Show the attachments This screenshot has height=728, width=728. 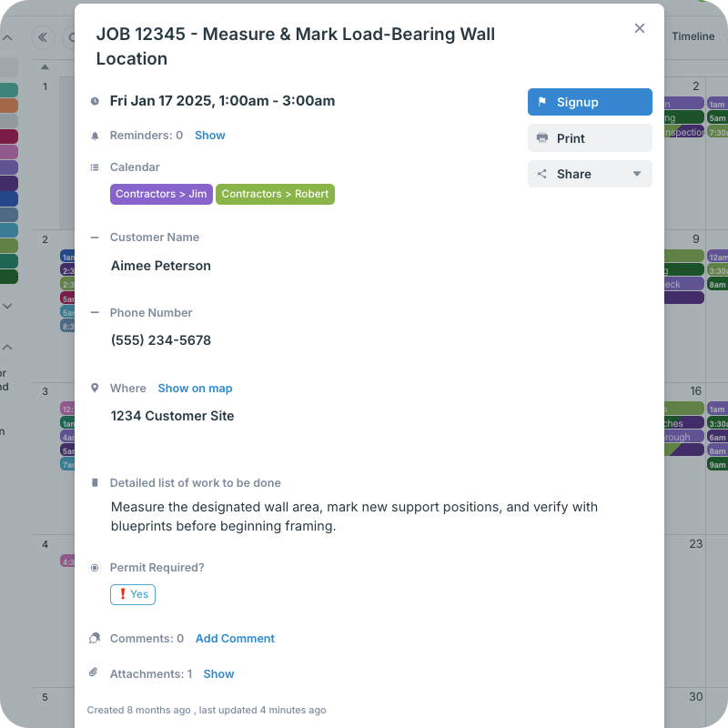[x=218, y=674]
